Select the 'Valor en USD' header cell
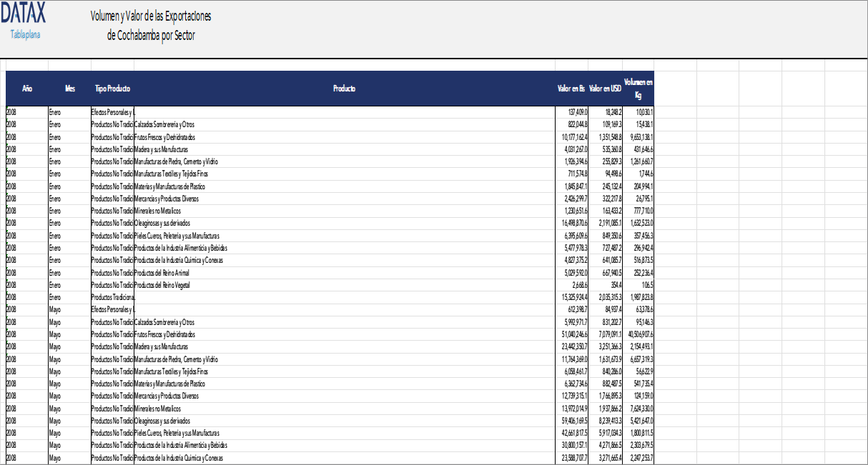Viewport: 868px width, 465px height. (x=605, y=89)
